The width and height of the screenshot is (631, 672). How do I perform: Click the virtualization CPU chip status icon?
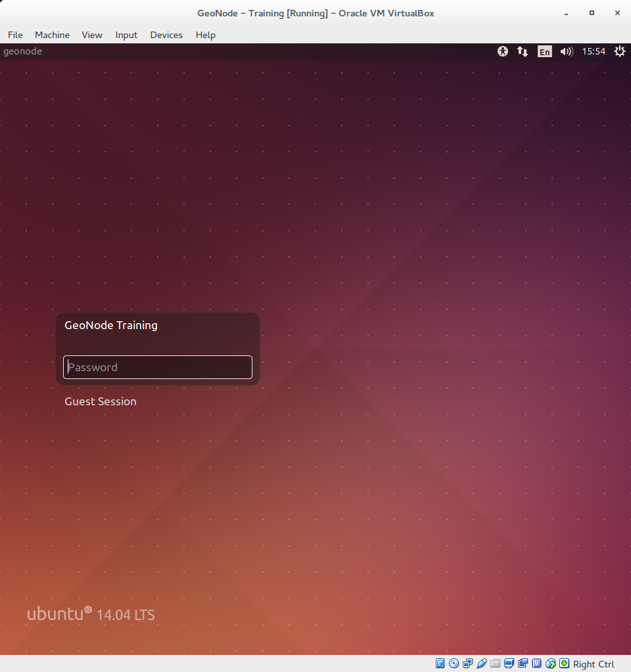536,663
